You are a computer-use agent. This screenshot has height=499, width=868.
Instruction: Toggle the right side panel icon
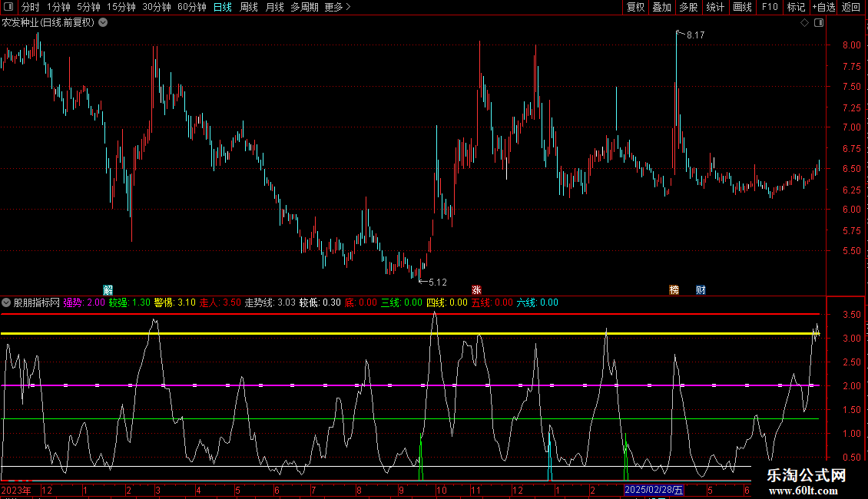click(819, 23)
